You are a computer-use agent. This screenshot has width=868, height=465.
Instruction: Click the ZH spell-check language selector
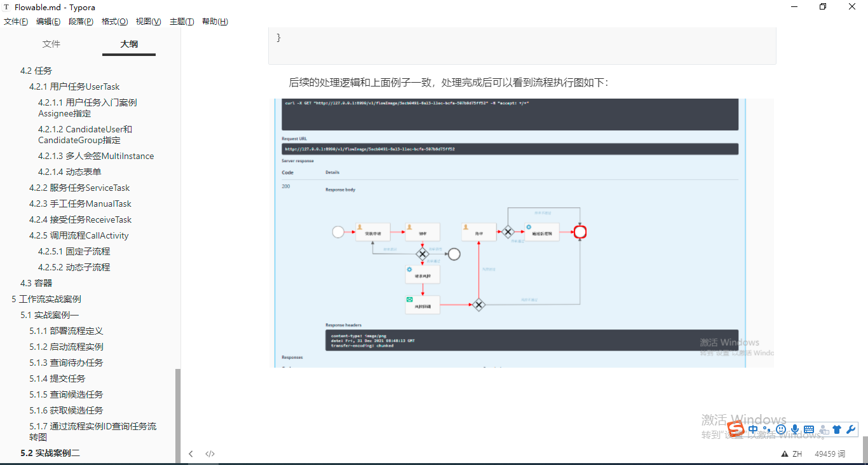pos(797,454)
